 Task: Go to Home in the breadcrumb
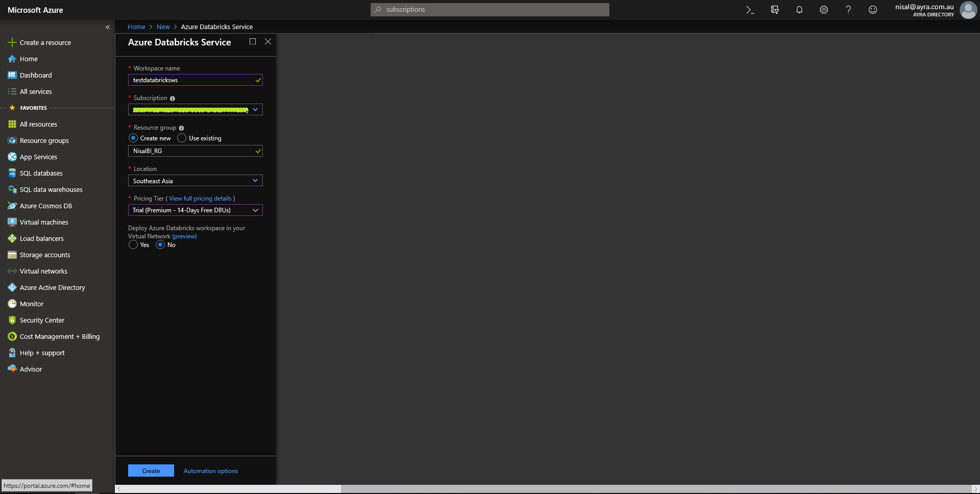point(136,27)
